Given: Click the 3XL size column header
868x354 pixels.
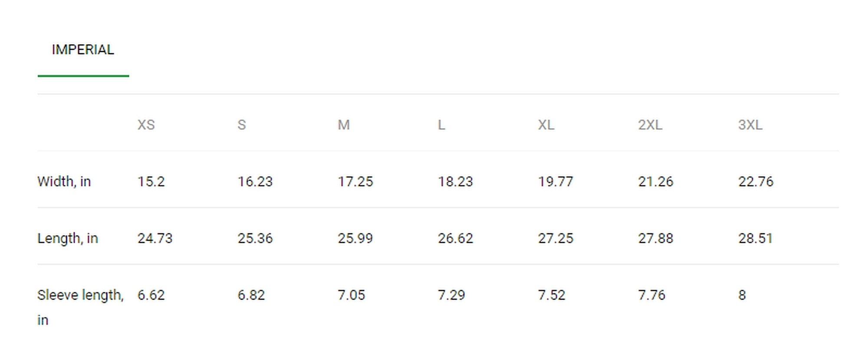Looking at the screenshot, I should [750, 125].
